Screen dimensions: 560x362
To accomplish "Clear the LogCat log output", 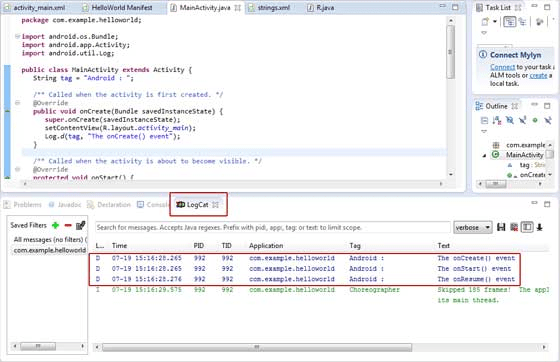I will coord(514,227).
